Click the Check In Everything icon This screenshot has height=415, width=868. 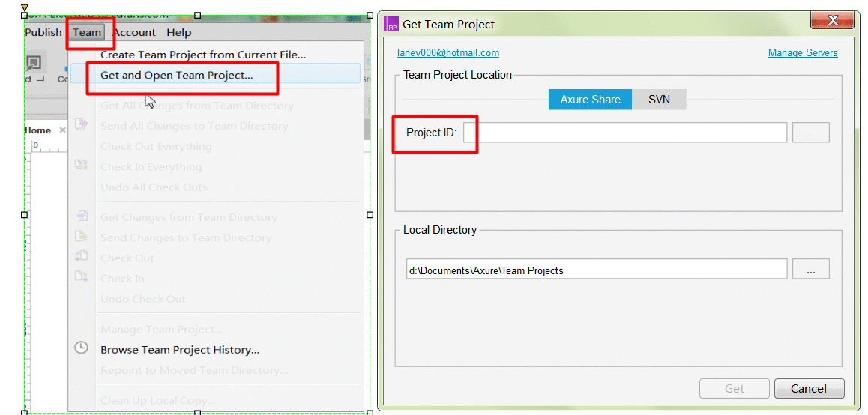click(x=82, y=164)
